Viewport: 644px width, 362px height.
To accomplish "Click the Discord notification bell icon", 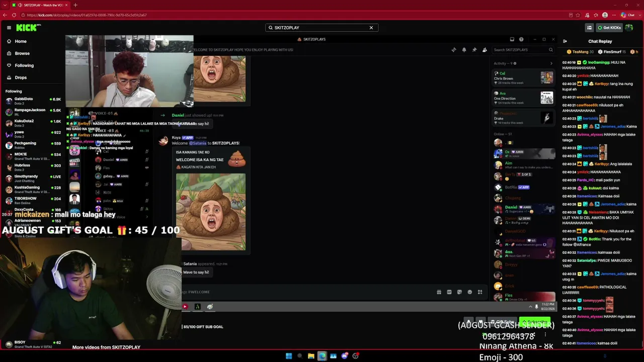I will point(464,50).
